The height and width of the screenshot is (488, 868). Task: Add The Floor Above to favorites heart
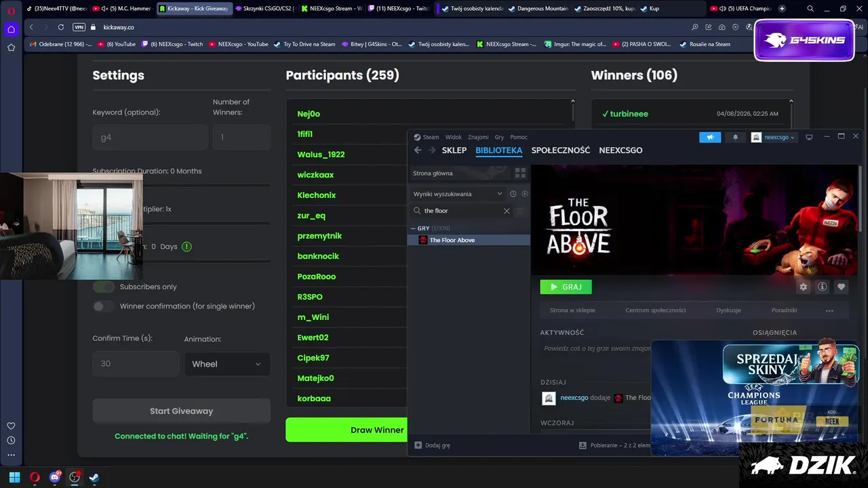click(x=842, y=287)
